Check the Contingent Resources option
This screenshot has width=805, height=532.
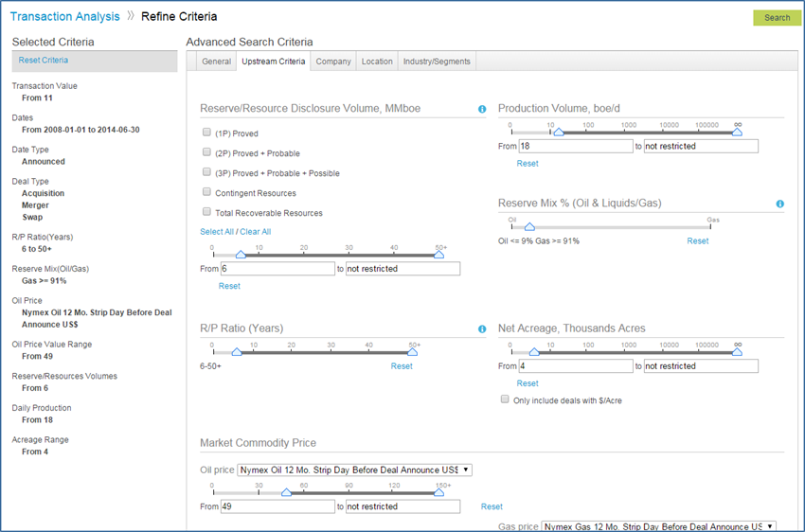(x=207, y=193)
